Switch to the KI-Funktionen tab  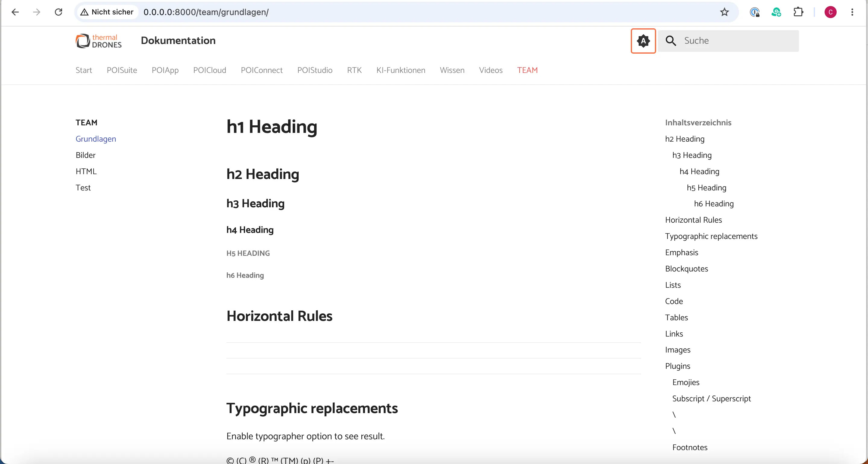click(401, 70)
